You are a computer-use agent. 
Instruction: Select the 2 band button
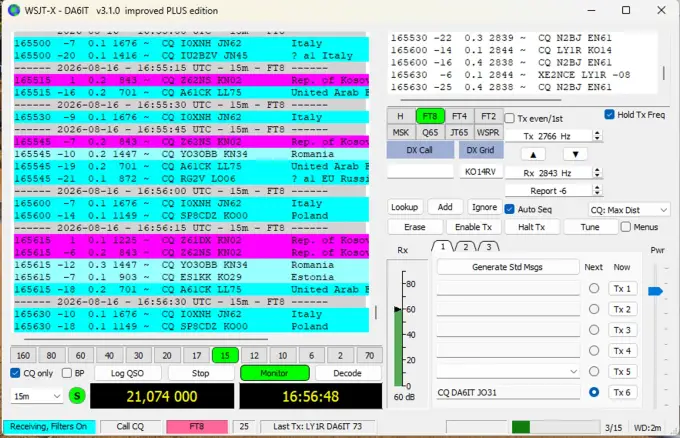click(x=340, y=356)
